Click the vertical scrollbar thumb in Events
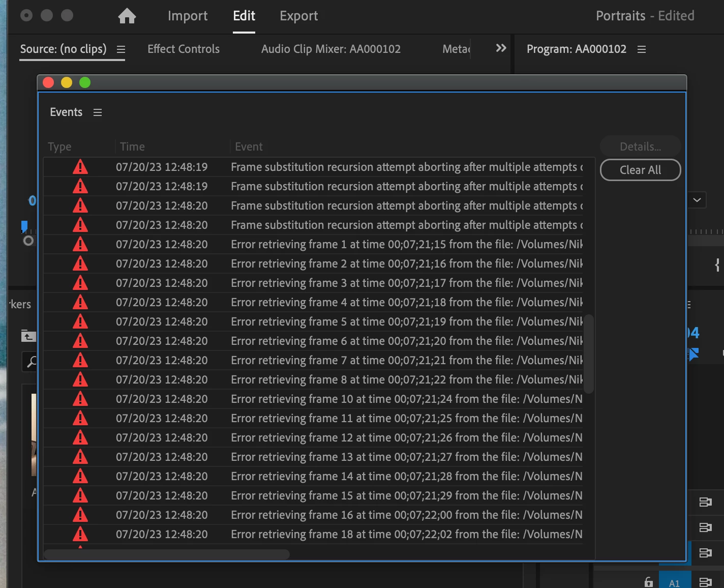Viewport: 724px width, 588px height. tap(589, 354)
